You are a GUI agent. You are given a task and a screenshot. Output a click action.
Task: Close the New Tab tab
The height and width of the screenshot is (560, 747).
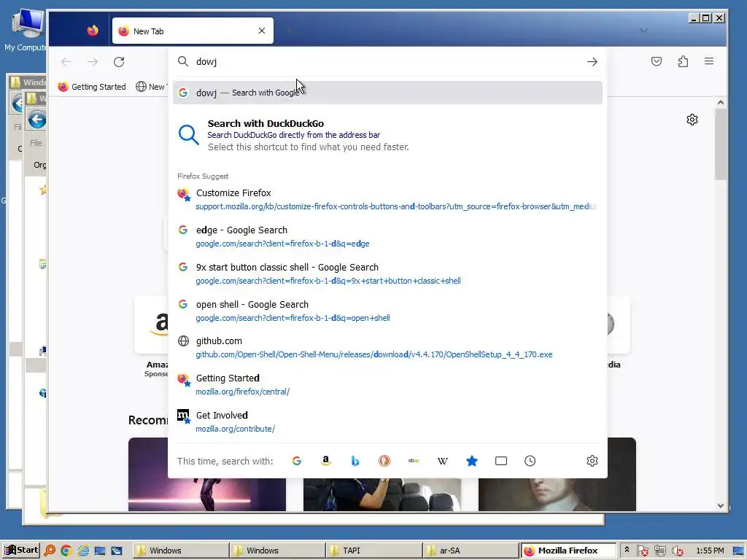click(x=262, y=31)
